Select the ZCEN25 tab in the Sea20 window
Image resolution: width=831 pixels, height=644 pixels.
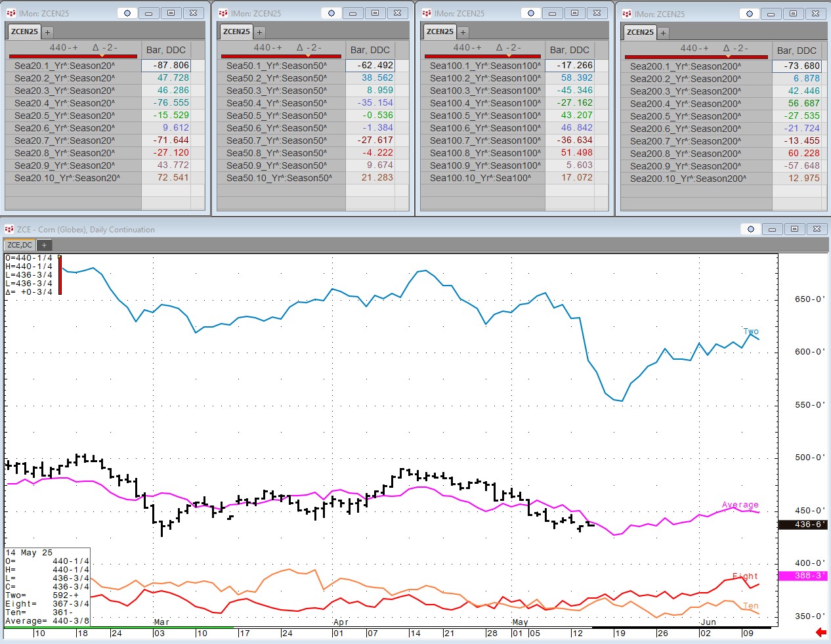(24, 32)
